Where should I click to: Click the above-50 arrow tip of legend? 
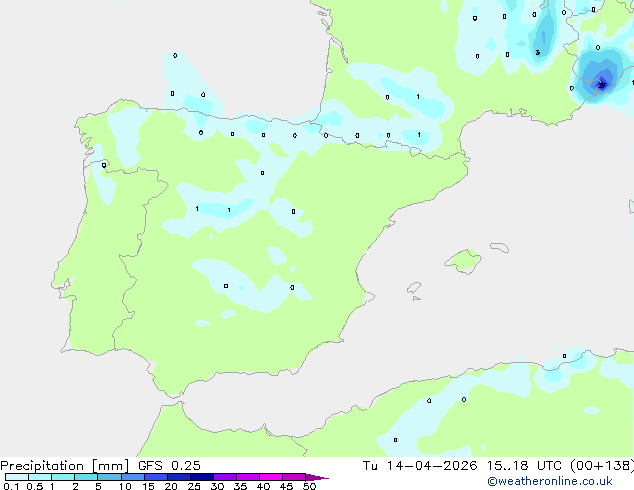click(317, 477)
